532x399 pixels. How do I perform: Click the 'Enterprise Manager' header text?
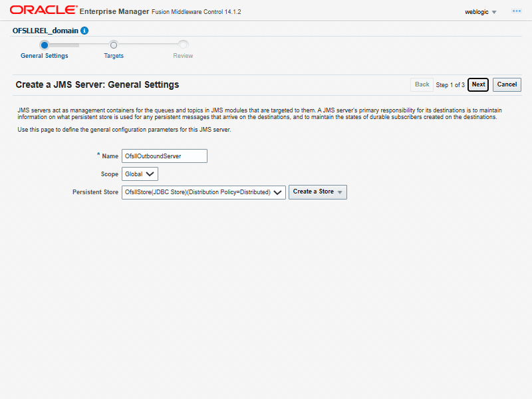pos(114,11)
